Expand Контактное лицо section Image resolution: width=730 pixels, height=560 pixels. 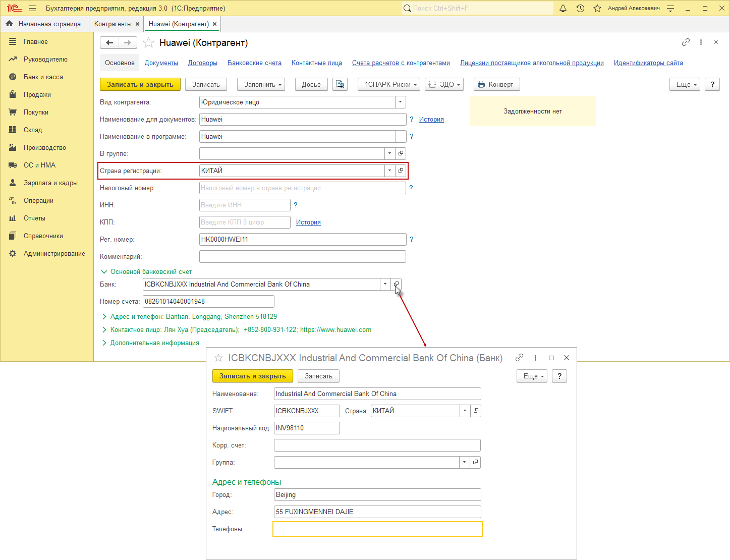(104, 329)
